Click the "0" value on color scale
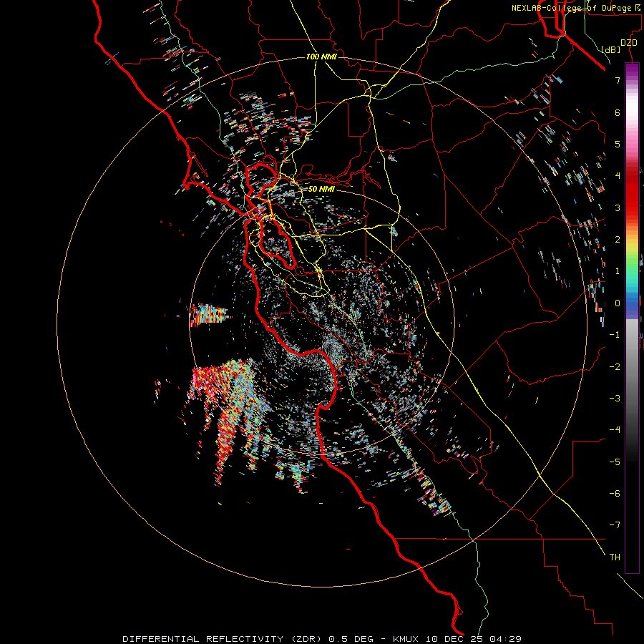The height and width of the screenshot is (644, 644). tap(618, 303)
